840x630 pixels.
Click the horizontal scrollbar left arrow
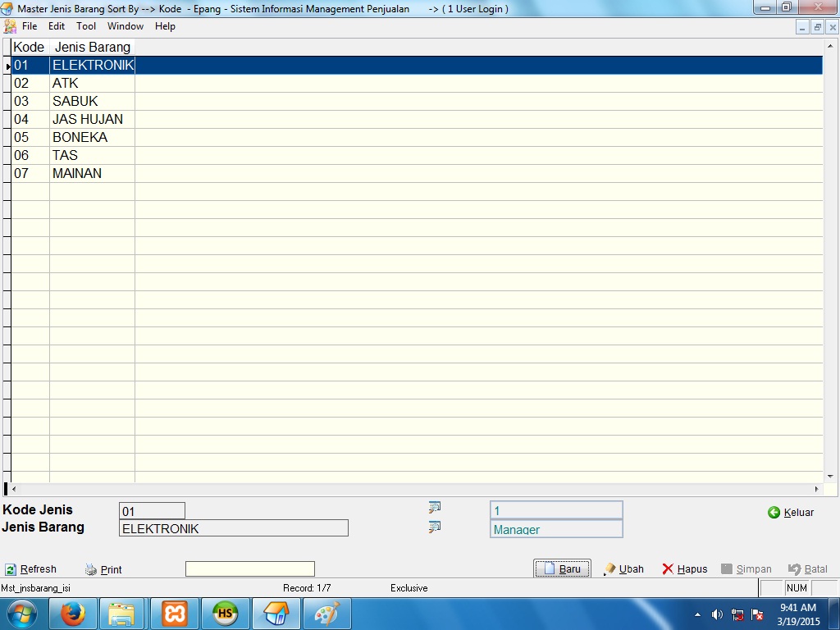(14, 489)
